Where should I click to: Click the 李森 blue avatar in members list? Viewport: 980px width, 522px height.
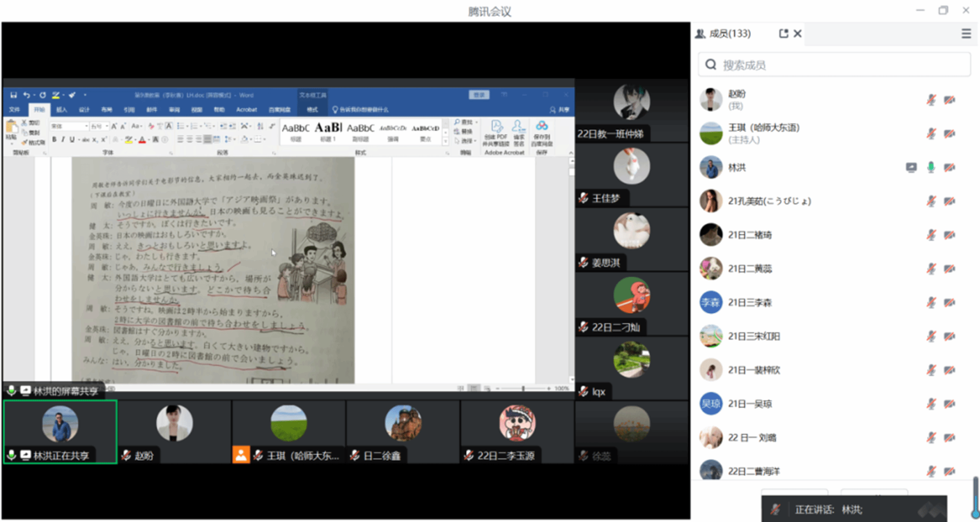711,302
